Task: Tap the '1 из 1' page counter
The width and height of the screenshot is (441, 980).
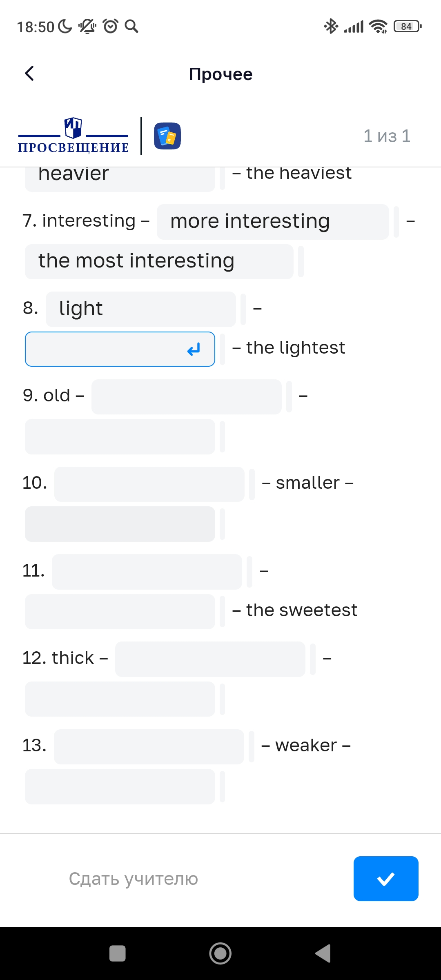Action: tap(387, 136)
